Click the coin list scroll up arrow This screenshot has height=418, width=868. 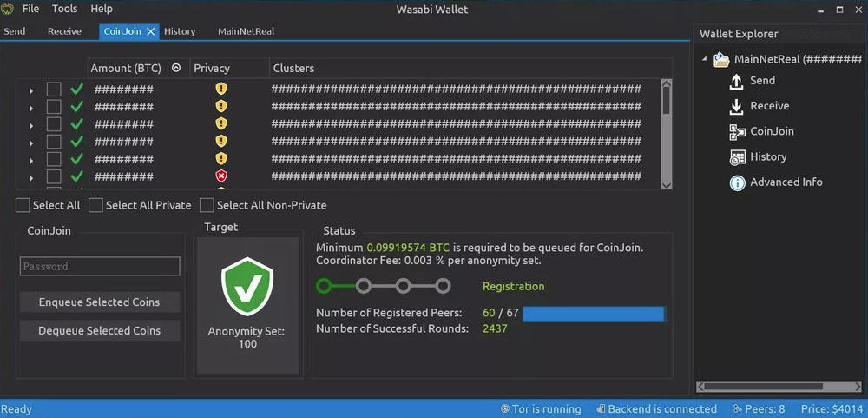pos(666,83)
